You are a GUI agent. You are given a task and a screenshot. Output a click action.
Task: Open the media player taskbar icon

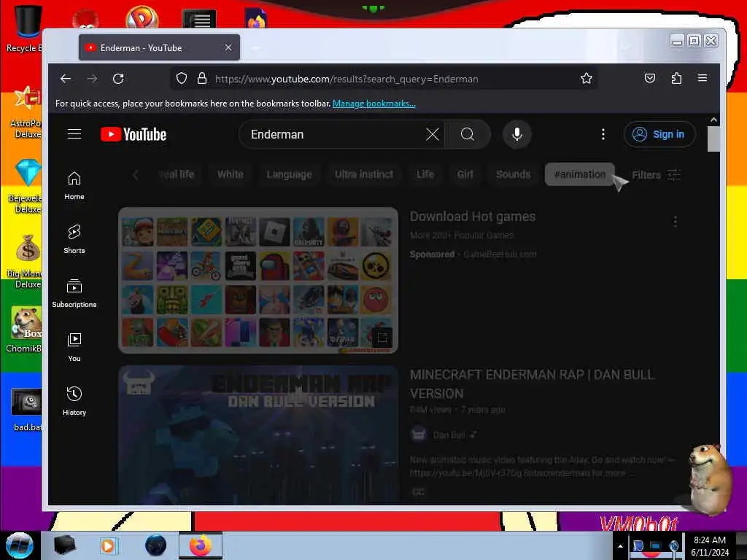[x=108, y=545]
